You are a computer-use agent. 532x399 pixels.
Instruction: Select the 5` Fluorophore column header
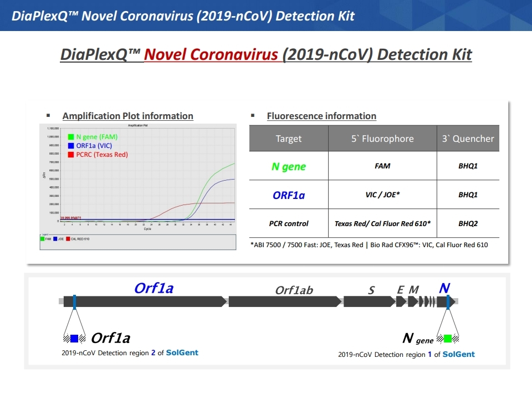click(382, 139)
